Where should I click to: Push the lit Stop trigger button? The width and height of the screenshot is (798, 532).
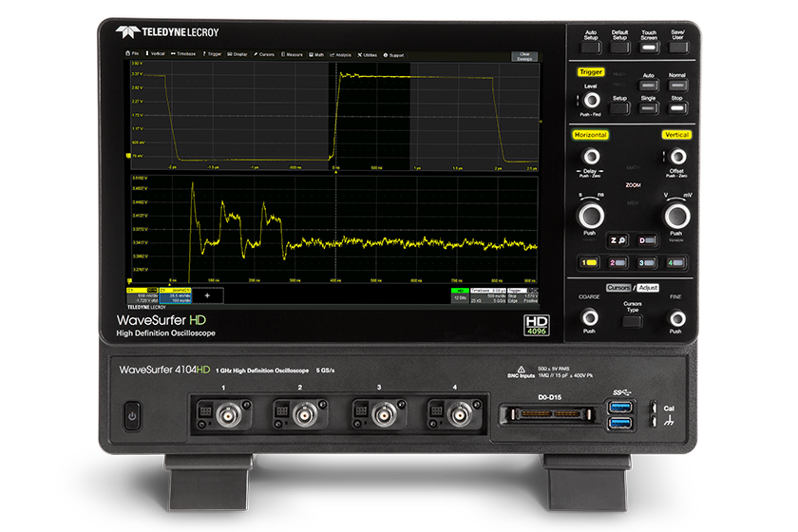[677, 108]
